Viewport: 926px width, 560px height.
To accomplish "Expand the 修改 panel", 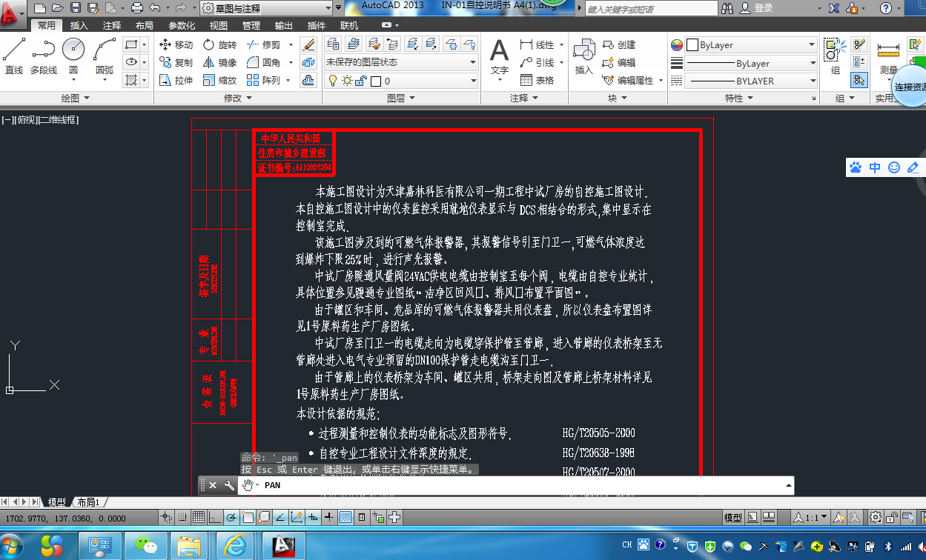I will [238, 98].
